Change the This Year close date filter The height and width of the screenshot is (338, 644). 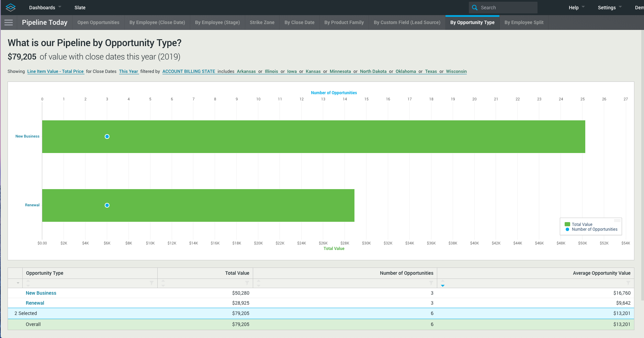coord(129,72)
